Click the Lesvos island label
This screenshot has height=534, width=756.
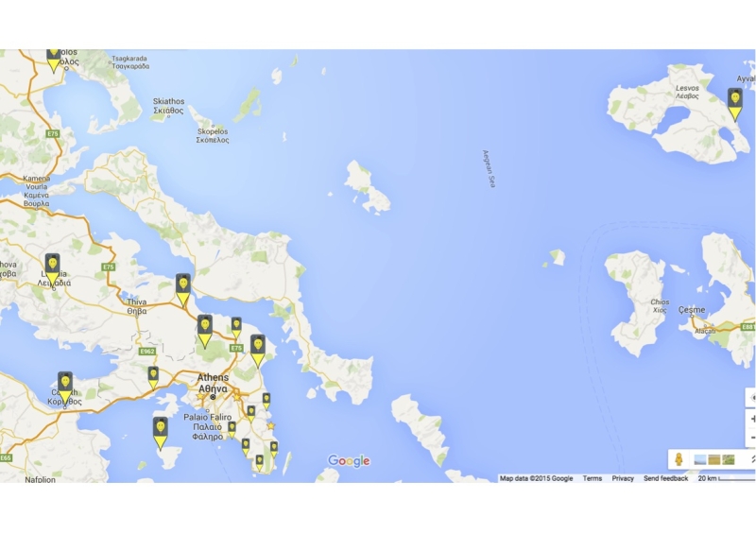pyautogui.click(x=687, y=92)
